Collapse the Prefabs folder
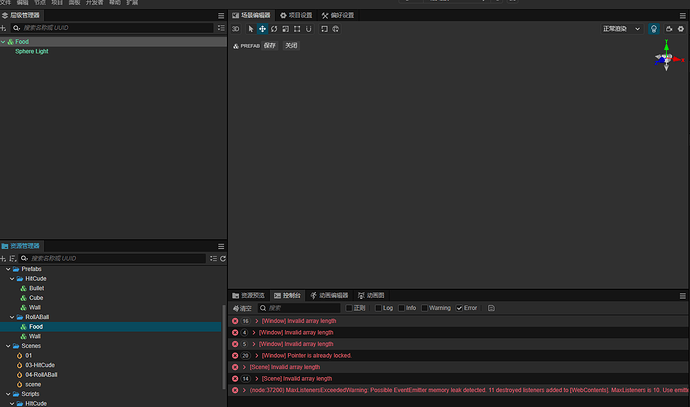Viewport: 690px width, 407px height. coord(8,269)
